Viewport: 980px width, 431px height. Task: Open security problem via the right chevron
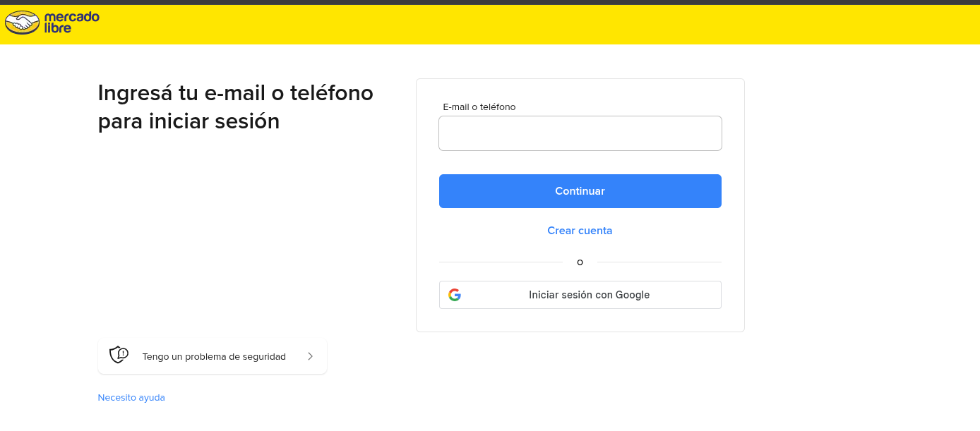(x=310, y=356)
